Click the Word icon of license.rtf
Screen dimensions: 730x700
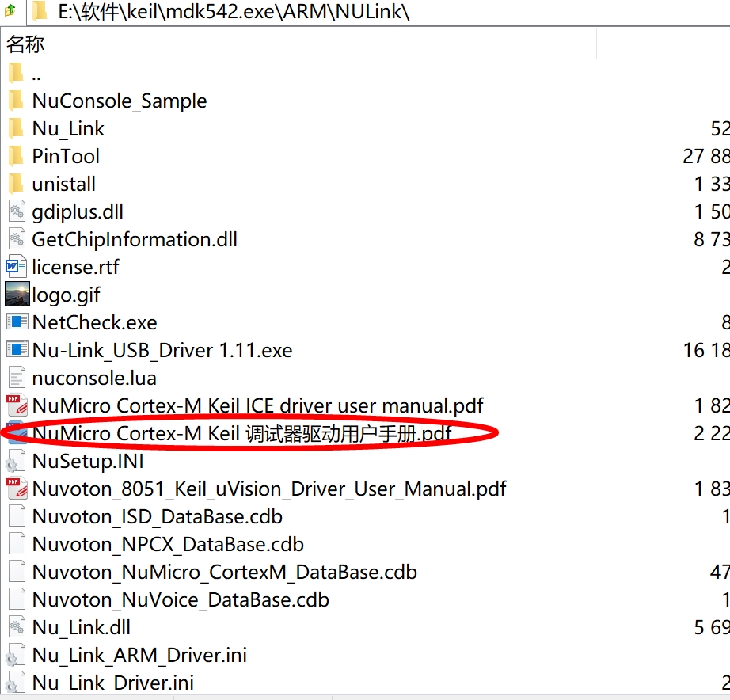coord(15,267)
